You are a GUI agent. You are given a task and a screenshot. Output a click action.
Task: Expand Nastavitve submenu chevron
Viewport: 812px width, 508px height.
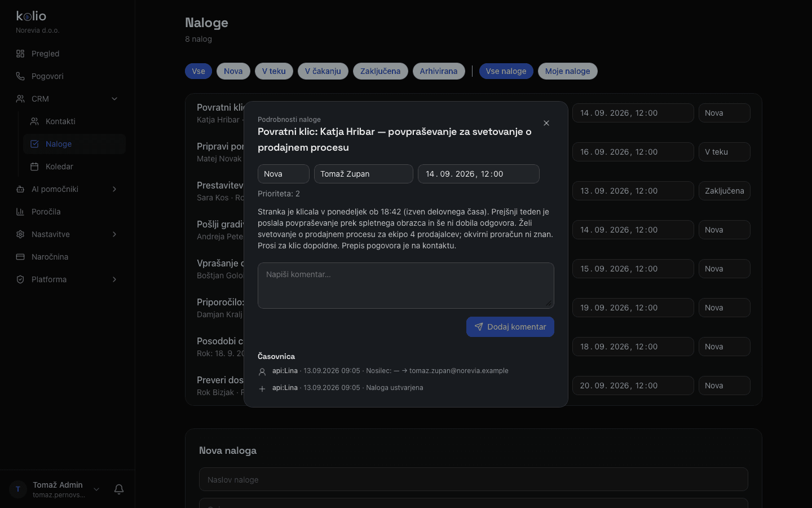114,234
